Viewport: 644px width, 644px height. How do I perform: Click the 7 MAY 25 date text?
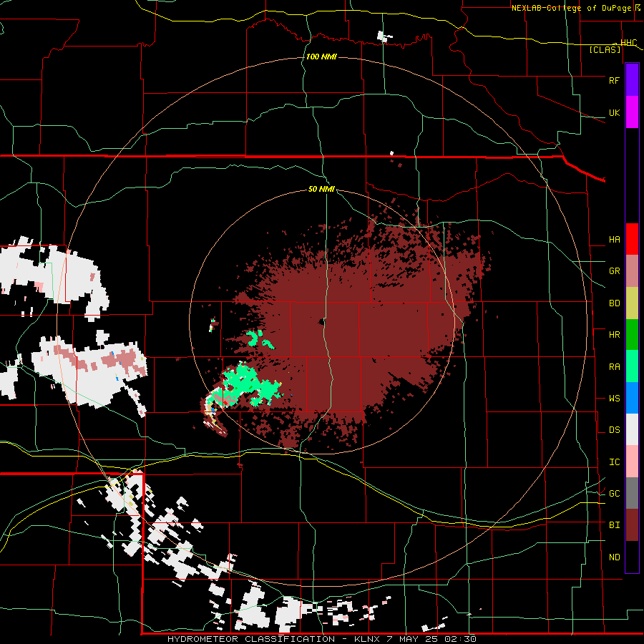click(412, 639)
